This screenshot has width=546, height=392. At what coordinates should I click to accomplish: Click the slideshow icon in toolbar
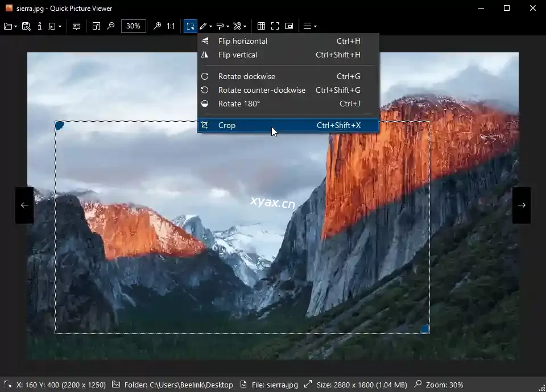point(76,26)
